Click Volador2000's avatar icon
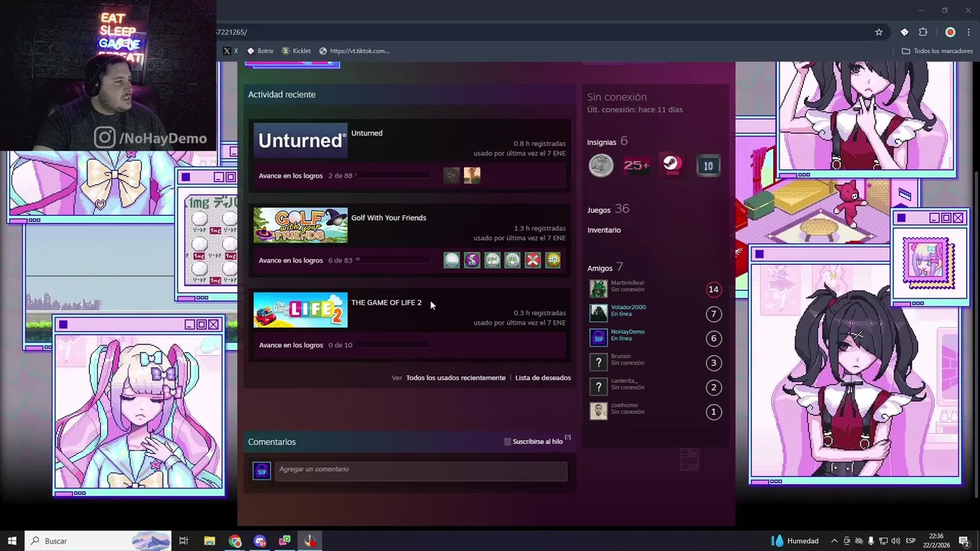The height and width of the screenshot is (551, 980). 599,313
